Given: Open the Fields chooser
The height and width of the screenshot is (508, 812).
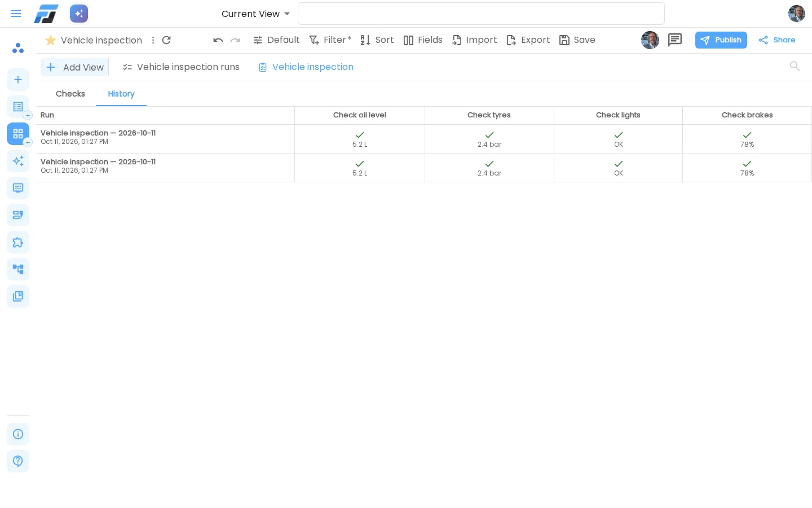Looking at the screenshot, I should [x=423, y=40].
